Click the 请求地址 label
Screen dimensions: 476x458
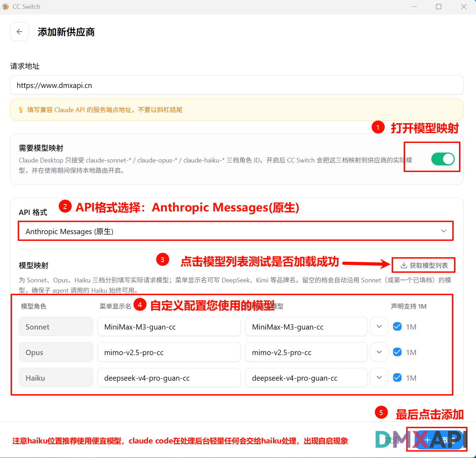click(x=25, y=66)
